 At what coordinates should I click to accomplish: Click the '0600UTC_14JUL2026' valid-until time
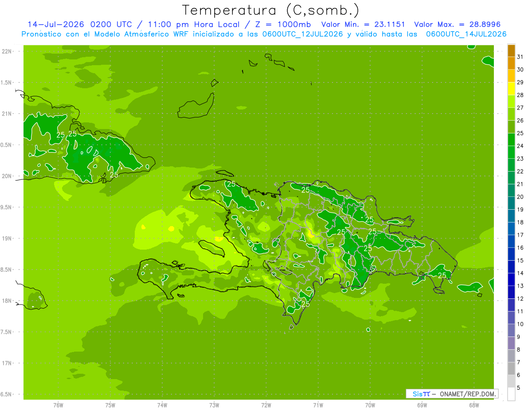pos(466,34)
